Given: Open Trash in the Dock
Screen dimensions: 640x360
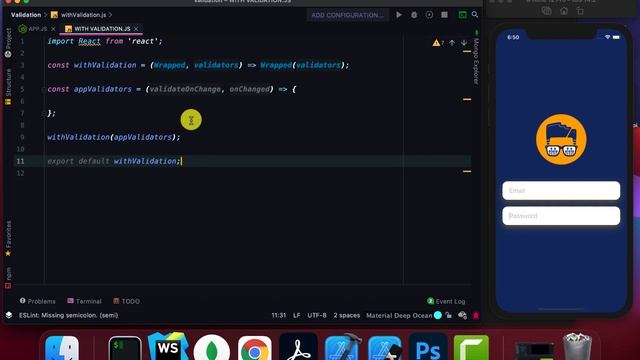Looking at the screenshot, I should click(577, 347).
